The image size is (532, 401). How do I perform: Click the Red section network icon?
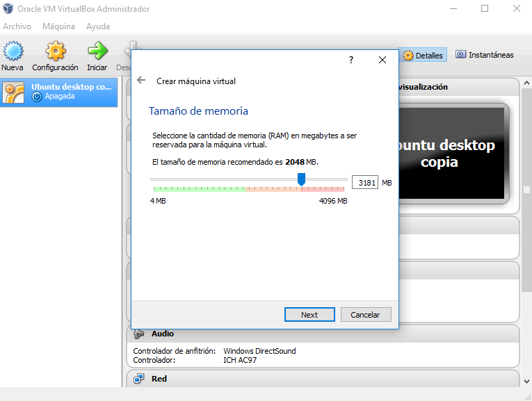[x=139, y=379]
